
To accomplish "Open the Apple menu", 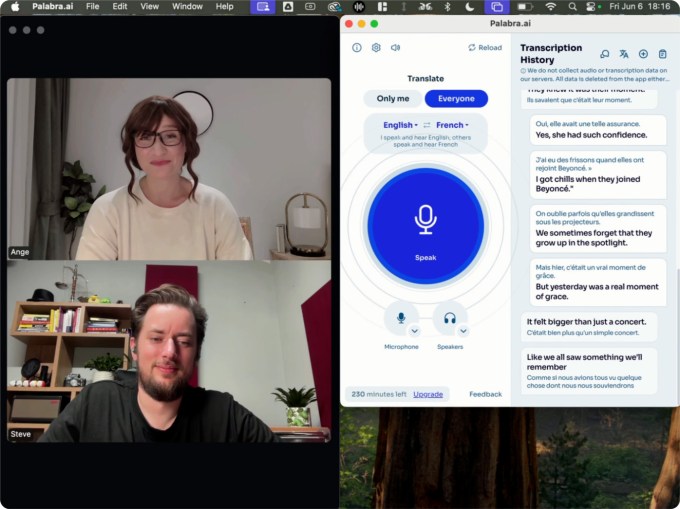I will 15,7.
